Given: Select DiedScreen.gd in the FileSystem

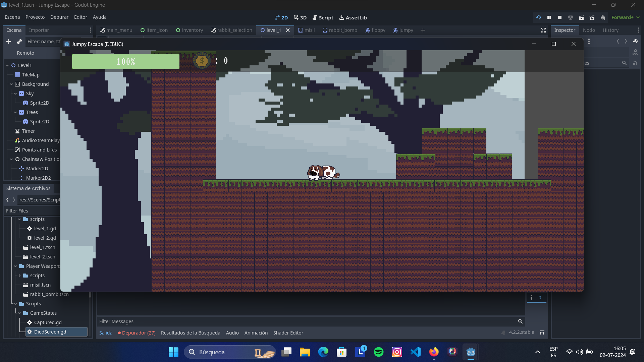Looking at the screenshot, I should pyautogui.click(x=50, y=332).
